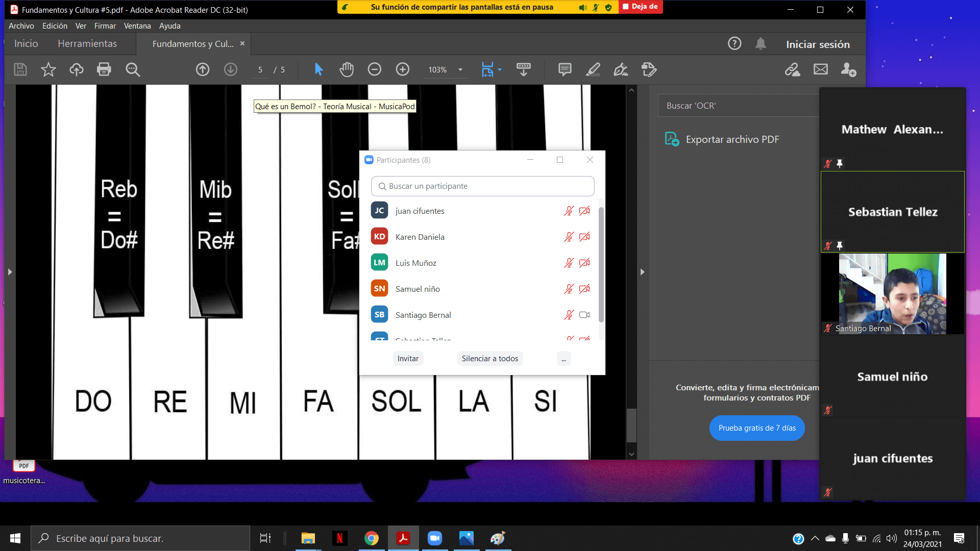
Task: Open the Ver menu
Action: tap(81, 26)
